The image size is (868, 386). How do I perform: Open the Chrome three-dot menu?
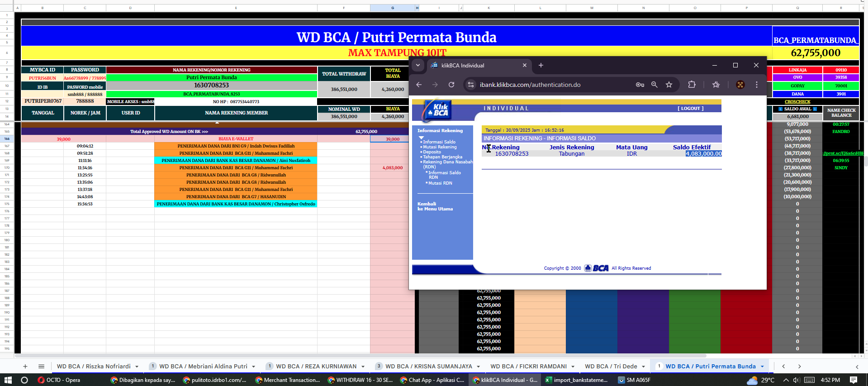pos(757,85)
